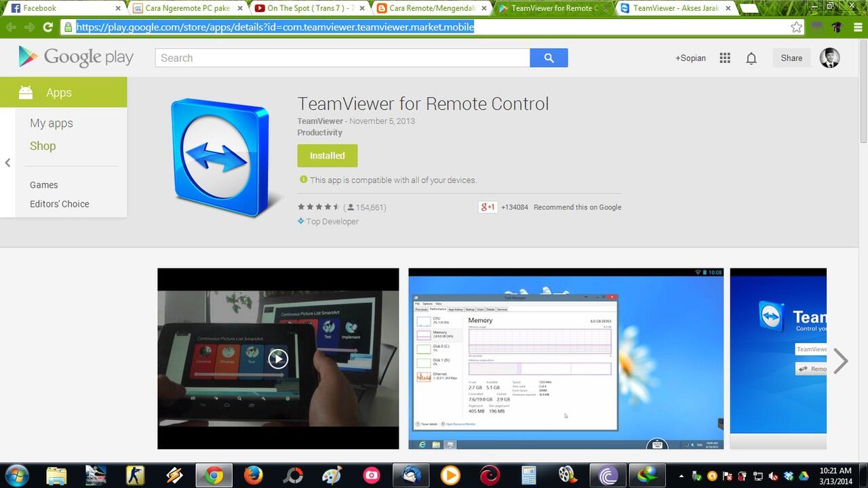Reload the page
Screen dimensions: 868x488
click(x=47, y=27)
